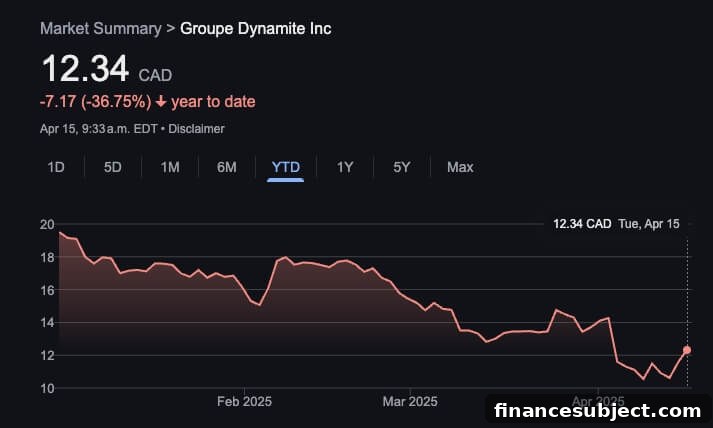This screenshot has width=713, height=428.
Task: Click the Feb 2025 axis label
Action: (x=244, y=401)
